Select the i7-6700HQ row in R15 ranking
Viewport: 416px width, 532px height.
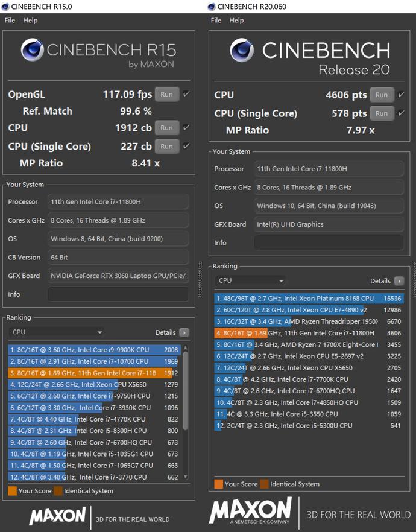94,442
